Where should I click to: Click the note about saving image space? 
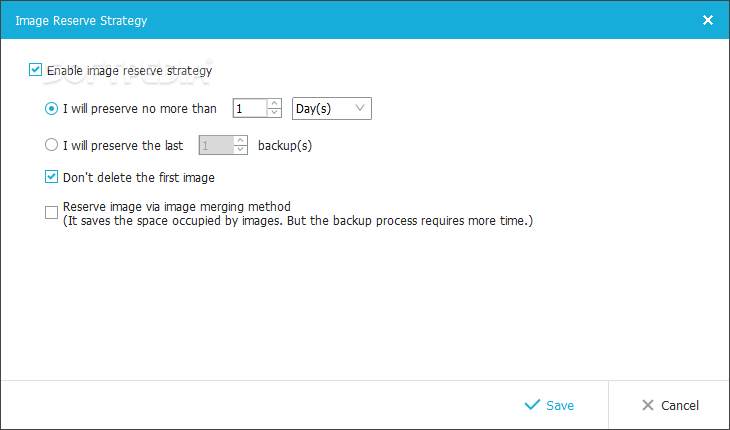point(297,221)
